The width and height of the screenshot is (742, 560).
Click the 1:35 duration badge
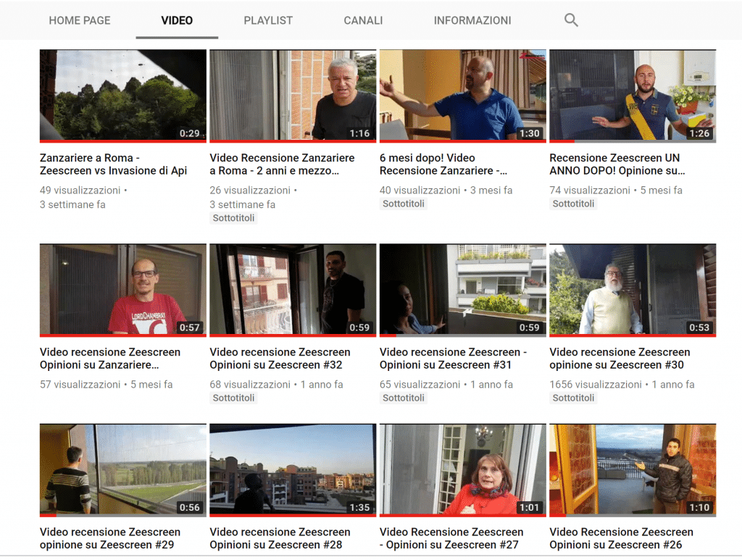(x=359, y=508)
